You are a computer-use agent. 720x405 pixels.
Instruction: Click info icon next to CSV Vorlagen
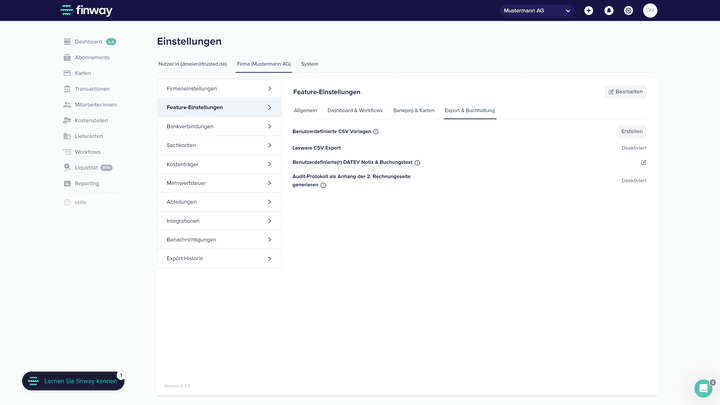coord(376,132)
